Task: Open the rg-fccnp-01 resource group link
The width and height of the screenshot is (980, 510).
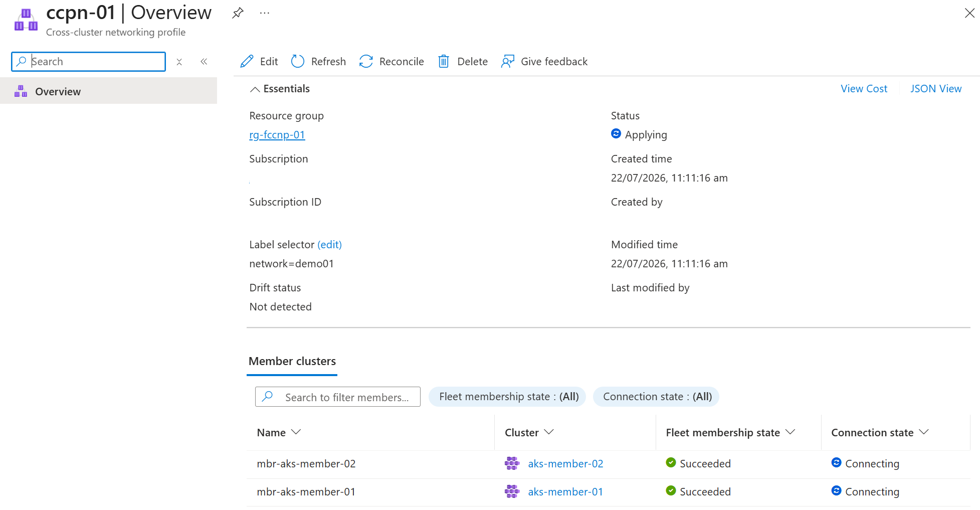Action: click(277, 135)
